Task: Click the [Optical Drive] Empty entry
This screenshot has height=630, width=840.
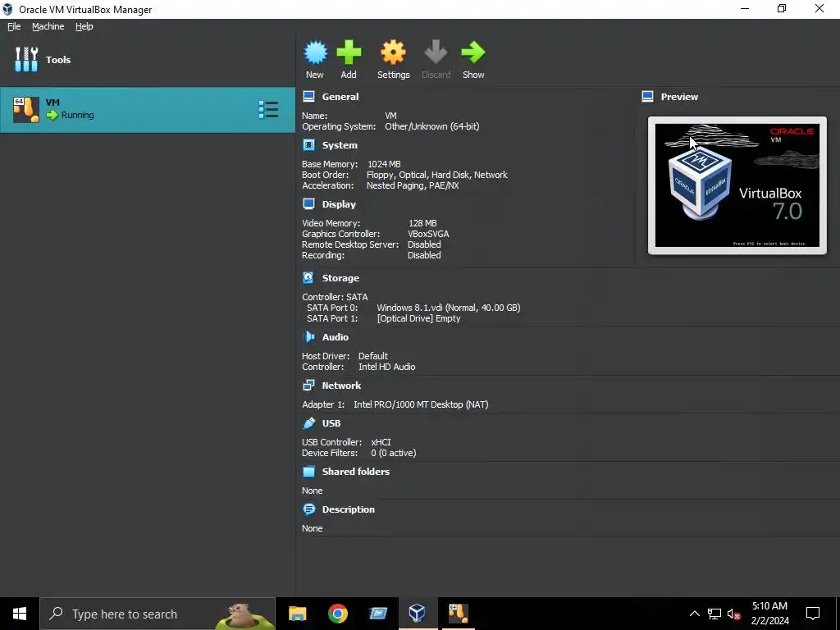Action: pyautogui.click(x=418, y=318)
